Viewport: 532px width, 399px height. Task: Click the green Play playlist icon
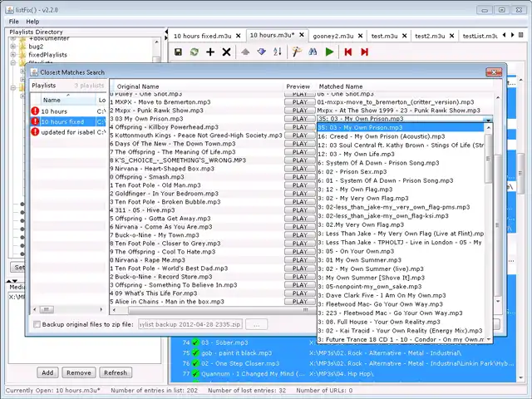(329, 52)
